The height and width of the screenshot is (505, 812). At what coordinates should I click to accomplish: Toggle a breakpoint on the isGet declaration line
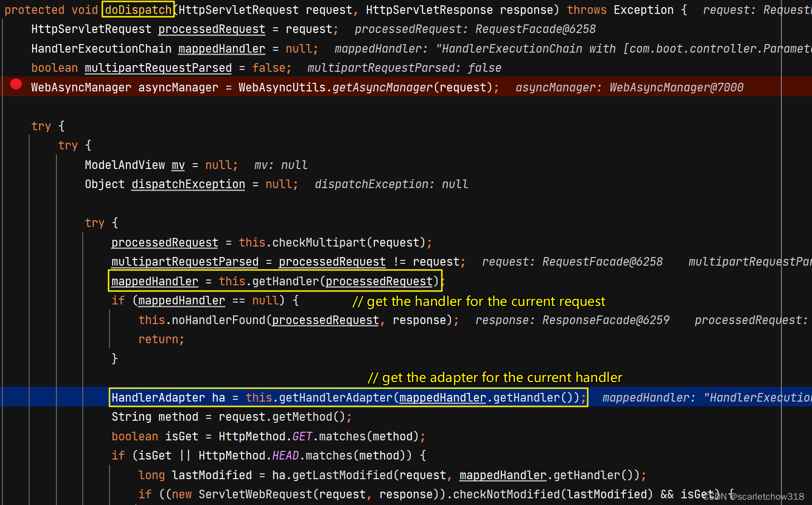pos(16,436)
